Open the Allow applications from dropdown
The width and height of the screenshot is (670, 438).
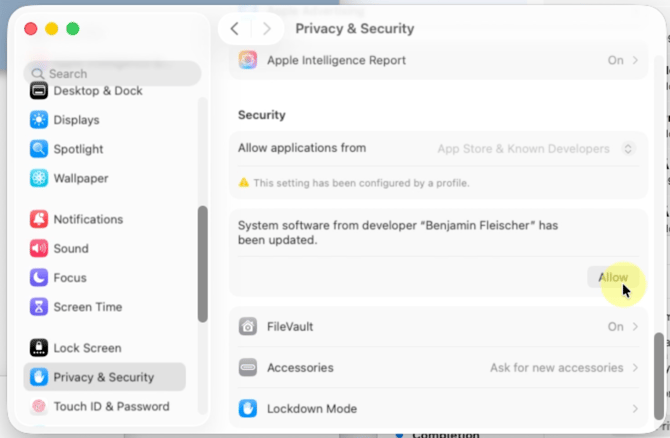click(x=628, y=149)
